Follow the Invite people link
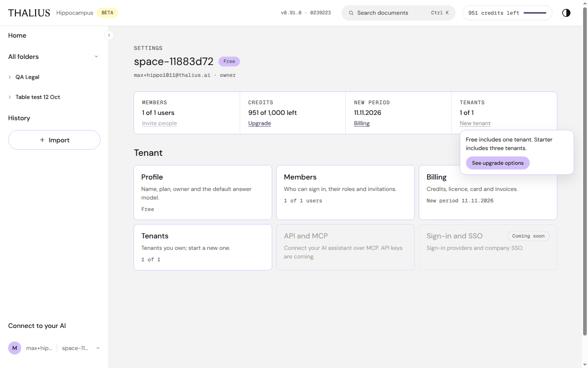The width and height of the screenshot is (588, 368). coord(159,123)
